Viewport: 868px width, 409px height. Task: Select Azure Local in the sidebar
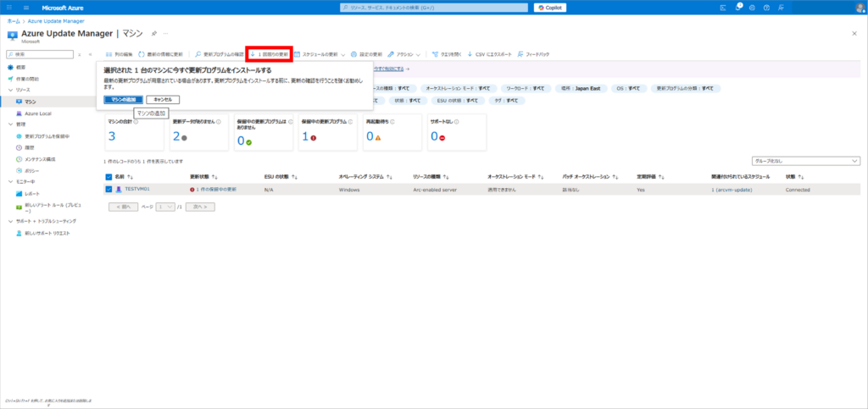pyautogui.click(x=38, y=113)
